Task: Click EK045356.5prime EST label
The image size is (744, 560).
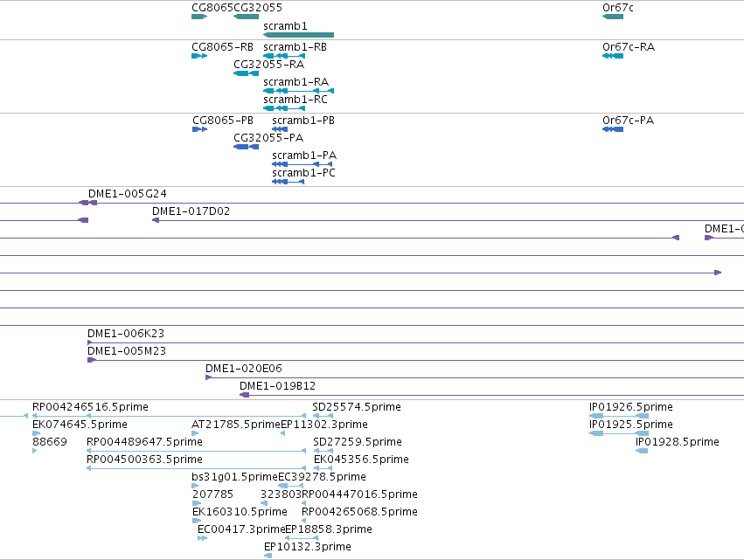Action: 361,460
